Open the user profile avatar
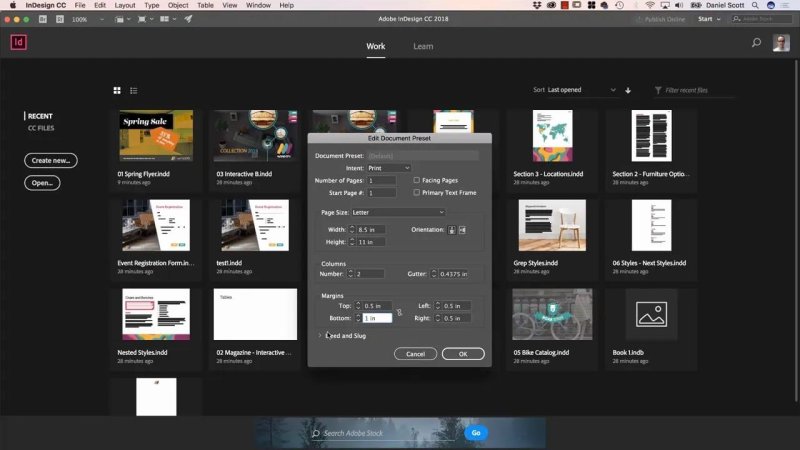 pyautogui.click(x=781, y=43)
